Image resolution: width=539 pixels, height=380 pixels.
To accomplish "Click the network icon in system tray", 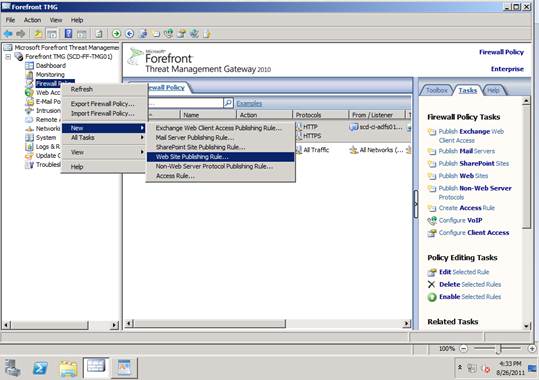I will tap(472, 369).
